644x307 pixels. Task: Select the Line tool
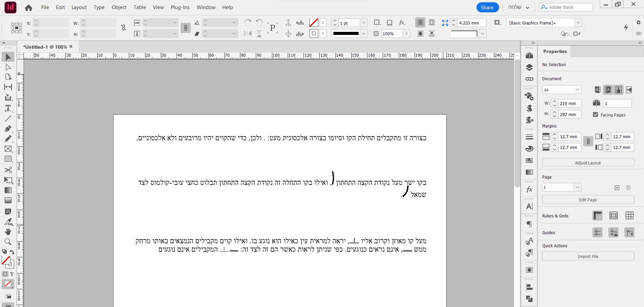(8, 118)
